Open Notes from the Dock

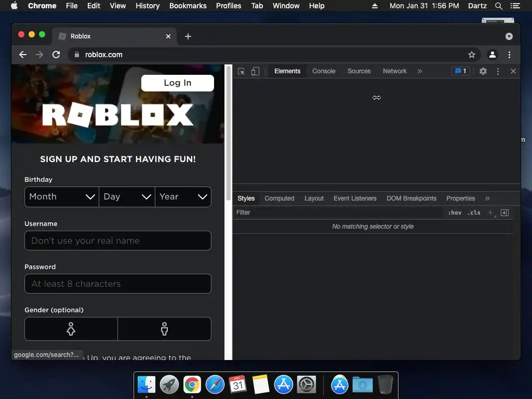[x=261, y=384]
